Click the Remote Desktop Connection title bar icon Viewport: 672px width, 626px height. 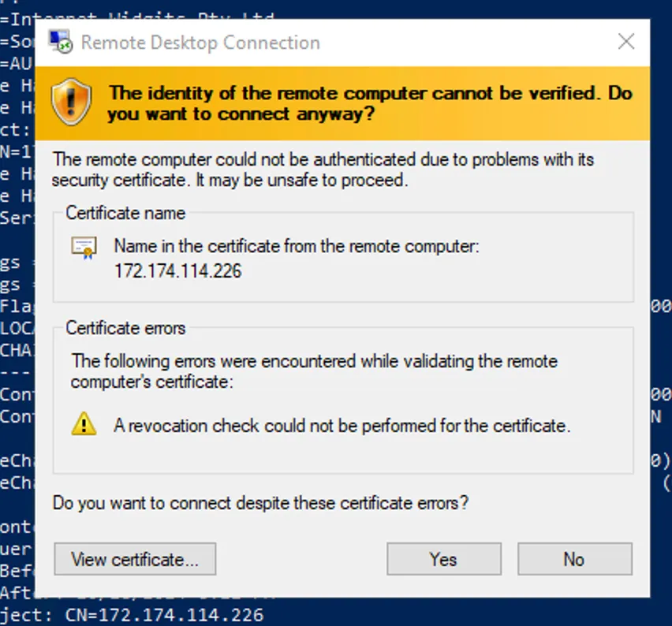pos(62,42)
